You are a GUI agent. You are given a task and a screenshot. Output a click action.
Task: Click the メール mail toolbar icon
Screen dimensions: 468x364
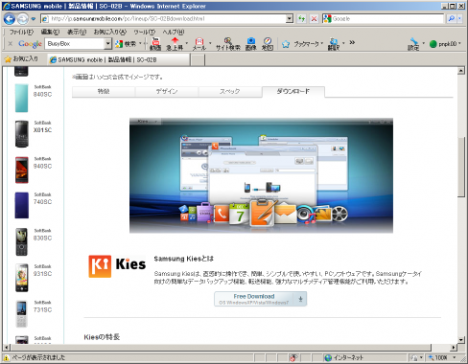pyautogui.click(x=199, y=44)
